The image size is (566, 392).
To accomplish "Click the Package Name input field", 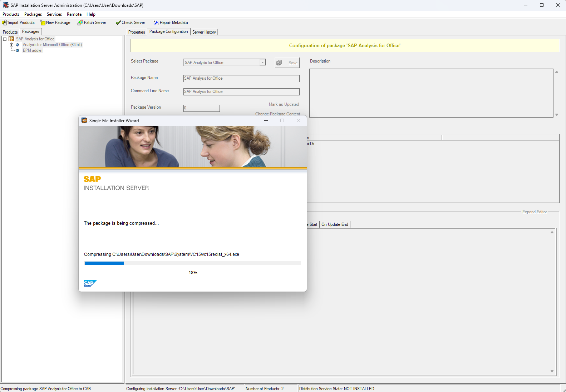I will (241, 78).
